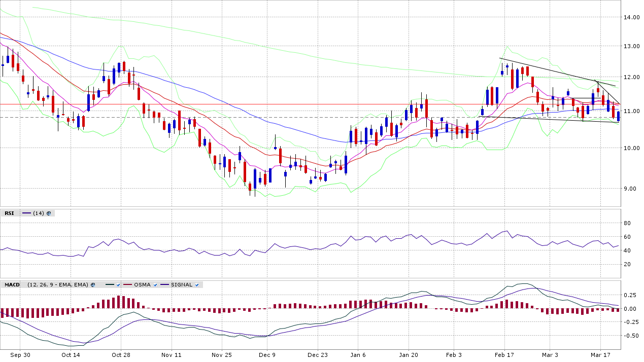Open MACD settings via its globe icon
The image size is (644, 362).
click(x=93, y=285)
